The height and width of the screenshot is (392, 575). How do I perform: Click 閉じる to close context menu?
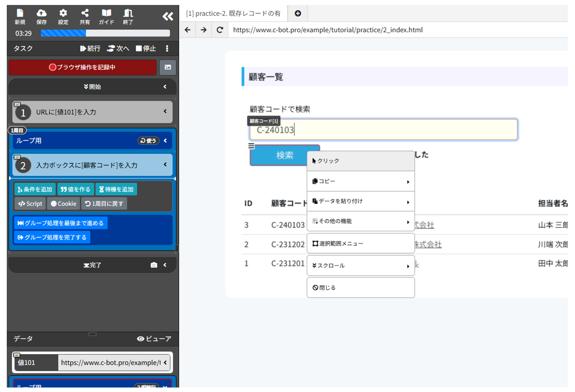(x=361, y=288)
